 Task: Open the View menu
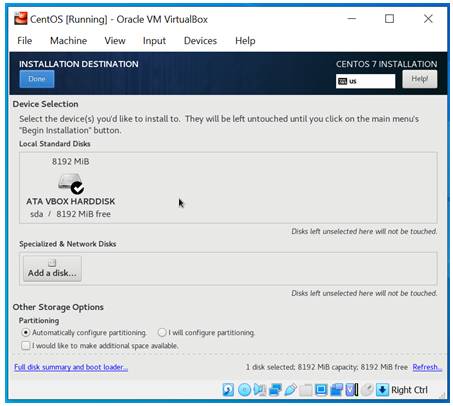(115, 41)
